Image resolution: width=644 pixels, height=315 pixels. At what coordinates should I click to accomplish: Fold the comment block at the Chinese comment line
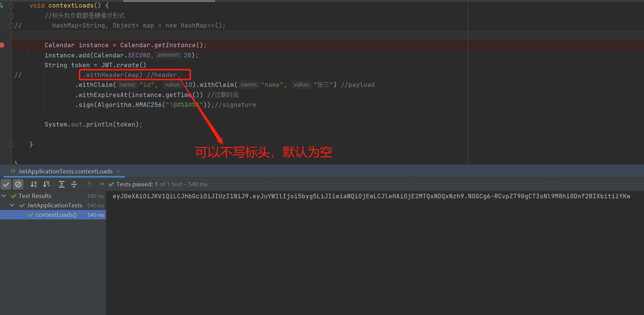tap(11, 15)
